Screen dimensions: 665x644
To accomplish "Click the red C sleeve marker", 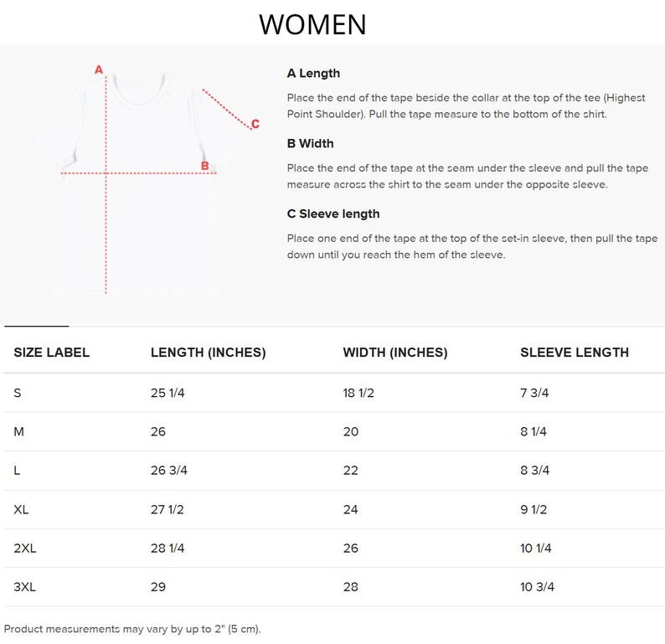I will click(255, 124).
